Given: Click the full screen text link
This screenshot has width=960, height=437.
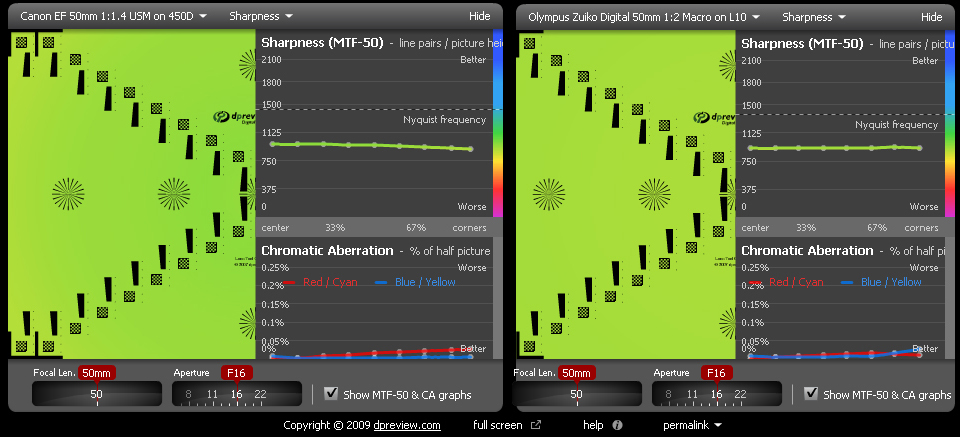Looking at the screenshot, I should click(x=498, y=425).
